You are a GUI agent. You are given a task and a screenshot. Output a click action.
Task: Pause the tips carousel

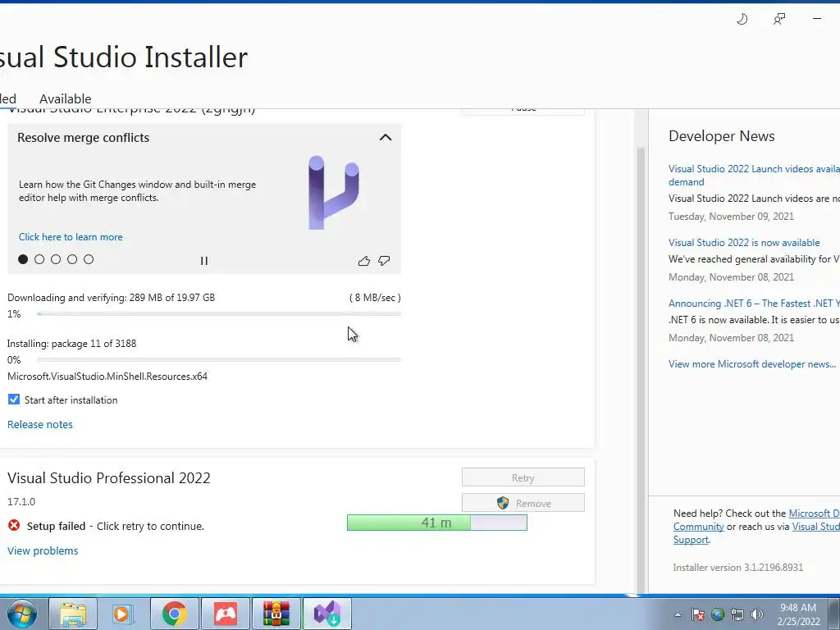pyautogui.click(x=204, y=261)
